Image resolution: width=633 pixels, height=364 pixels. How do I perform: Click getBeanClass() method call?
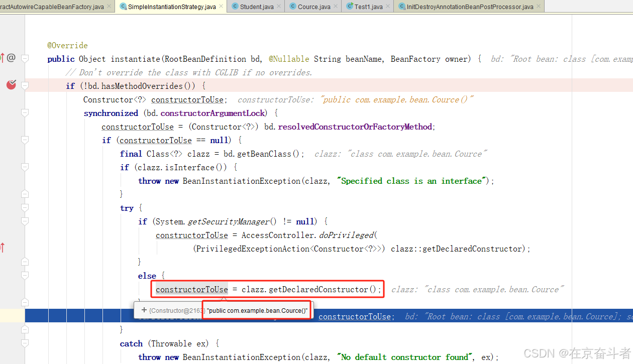point(269,154)
